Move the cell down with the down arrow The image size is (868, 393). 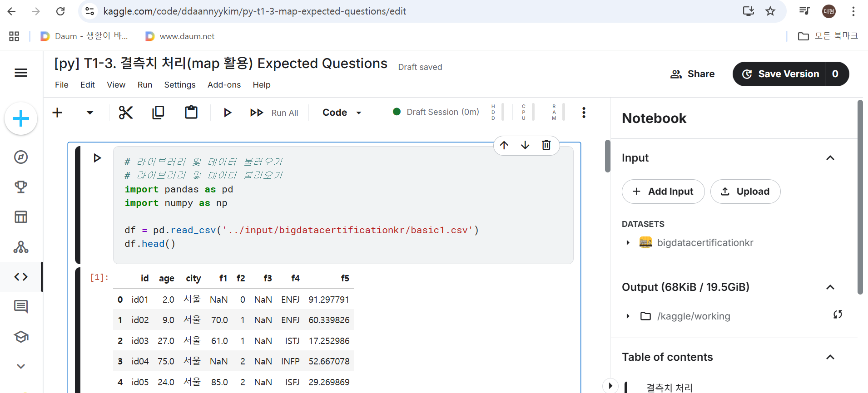(525, 145)
